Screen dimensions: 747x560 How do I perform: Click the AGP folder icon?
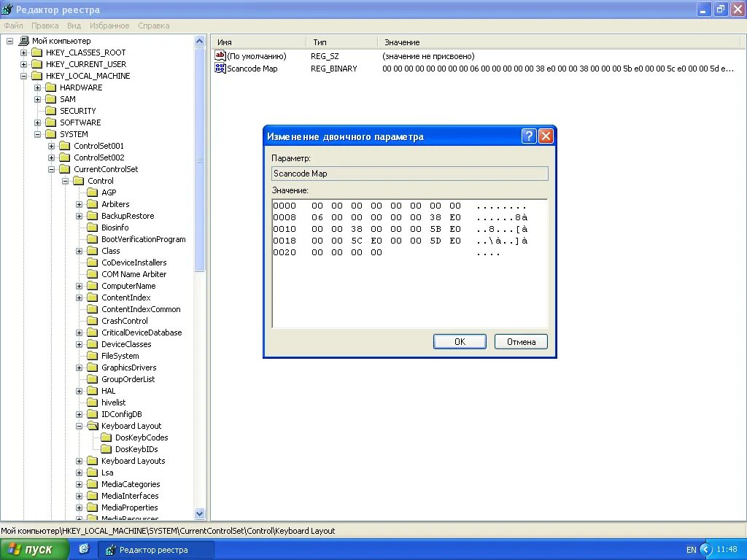pos(93,192)
